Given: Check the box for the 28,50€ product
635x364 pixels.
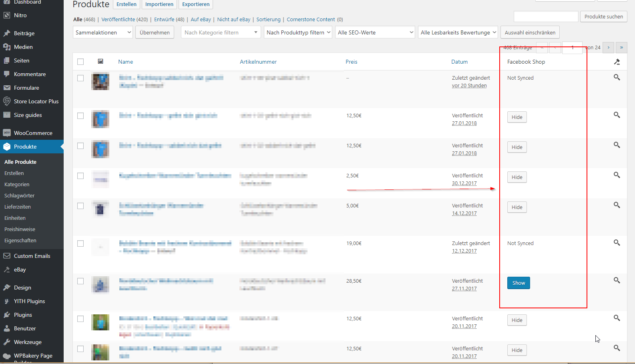Looking at the screenshot, I should (80, 281).
